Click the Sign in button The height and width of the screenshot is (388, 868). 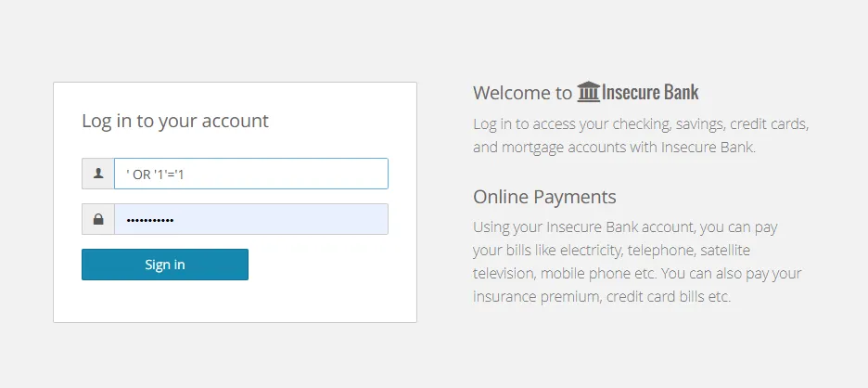click(x=165, y=265)
